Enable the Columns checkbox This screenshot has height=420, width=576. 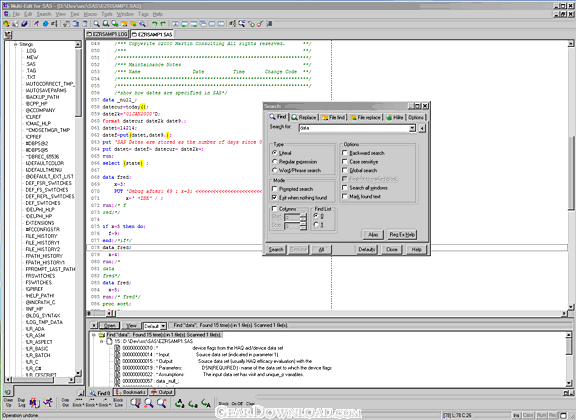tap(274, 208)
